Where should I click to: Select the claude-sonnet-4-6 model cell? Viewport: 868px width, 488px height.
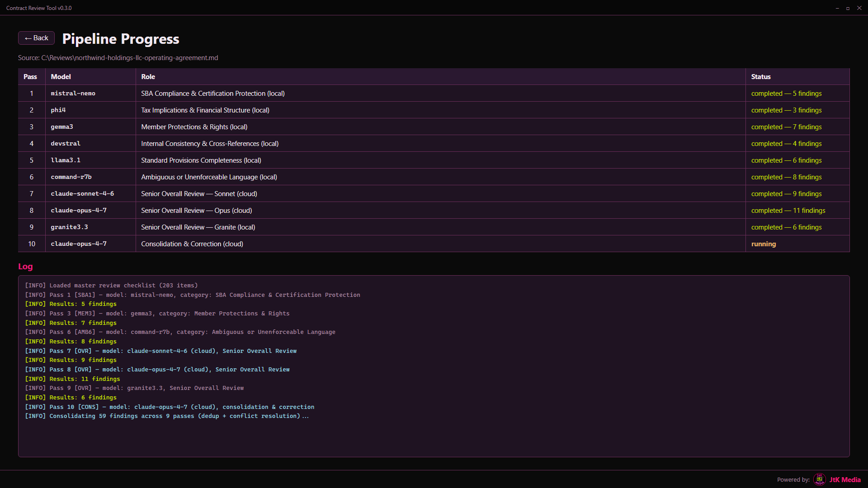[90, 194]
